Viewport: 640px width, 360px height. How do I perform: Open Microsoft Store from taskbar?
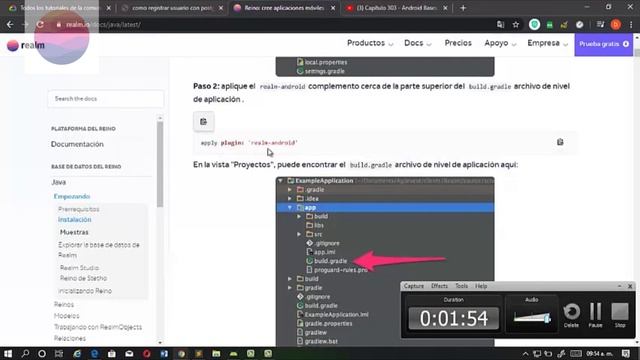click(111, 353)
